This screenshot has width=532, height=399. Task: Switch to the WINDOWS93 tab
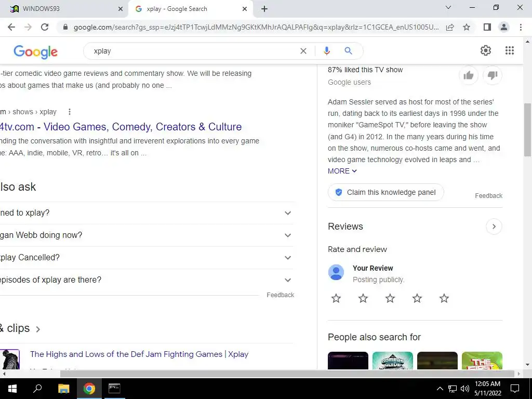pyautogui.click(x=64, y=9)
